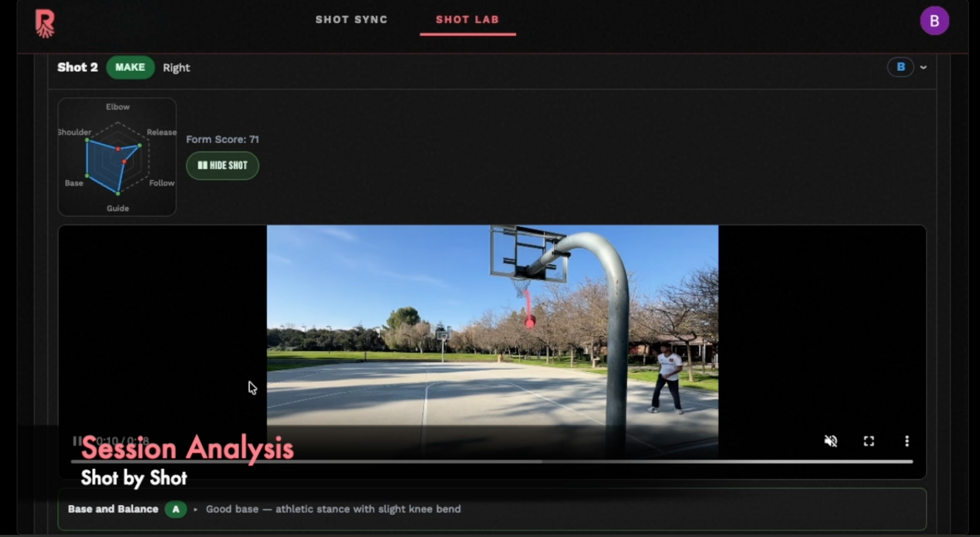Click the red R logo
980x537 pixels.
[45, 24]
